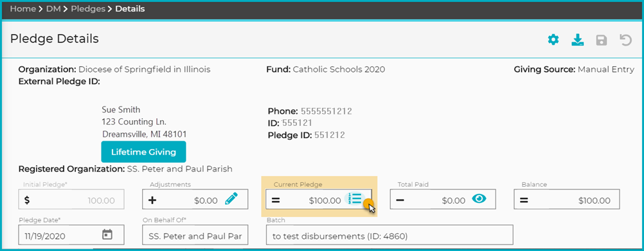
Task: Click the On Behalf Of field
Action: 195,234
